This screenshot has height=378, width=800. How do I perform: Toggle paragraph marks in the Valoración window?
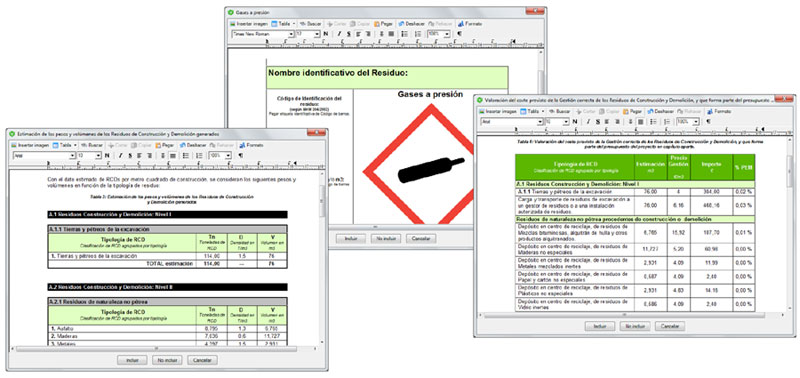click(707, 122)
